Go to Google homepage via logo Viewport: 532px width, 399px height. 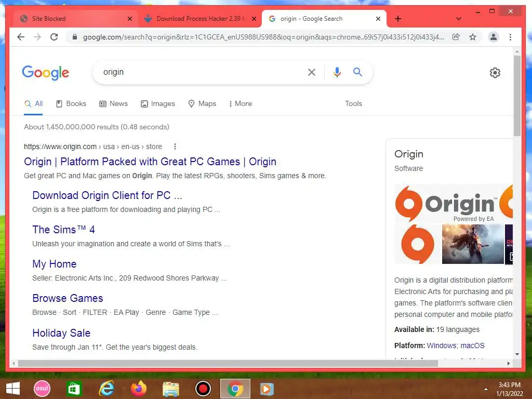pyautogui.click(x=46, y=73)
